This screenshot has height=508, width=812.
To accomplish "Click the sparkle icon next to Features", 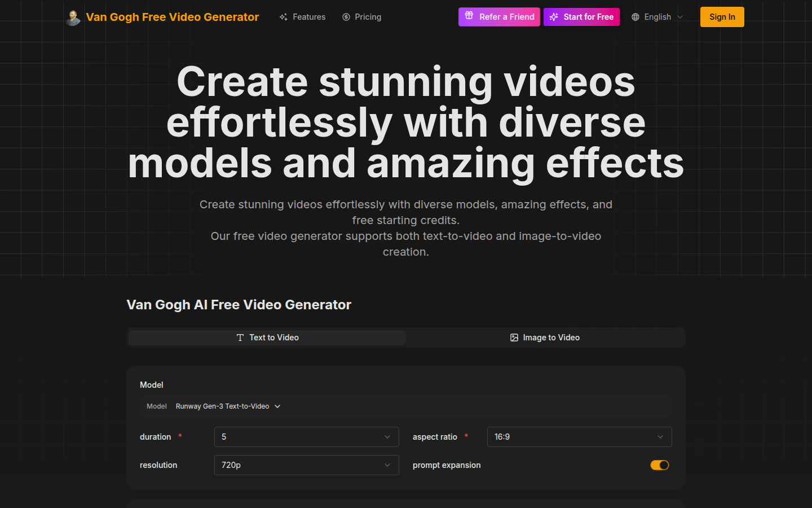I will coord(284,17).
